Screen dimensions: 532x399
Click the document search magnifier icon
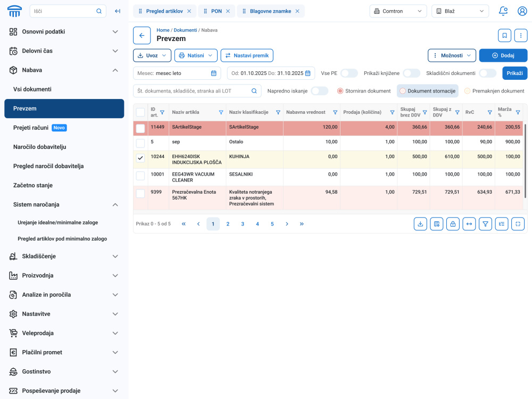[x=254, y=91]
